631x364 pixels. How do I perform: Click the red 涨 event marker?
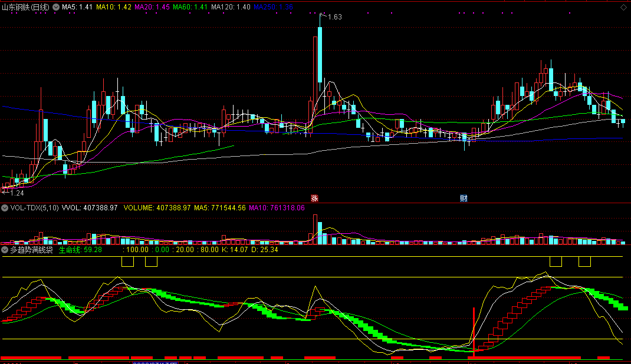tap(315, 198)
